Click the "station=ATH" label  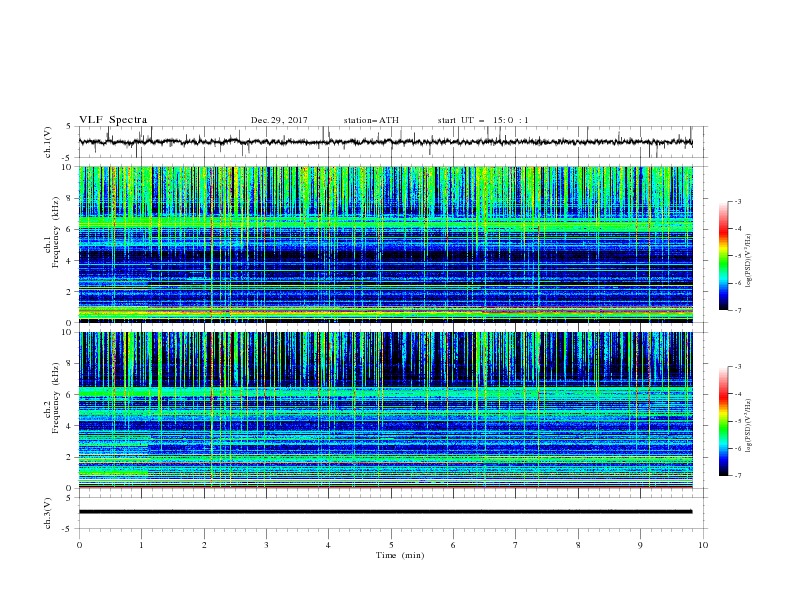(371, 120)
